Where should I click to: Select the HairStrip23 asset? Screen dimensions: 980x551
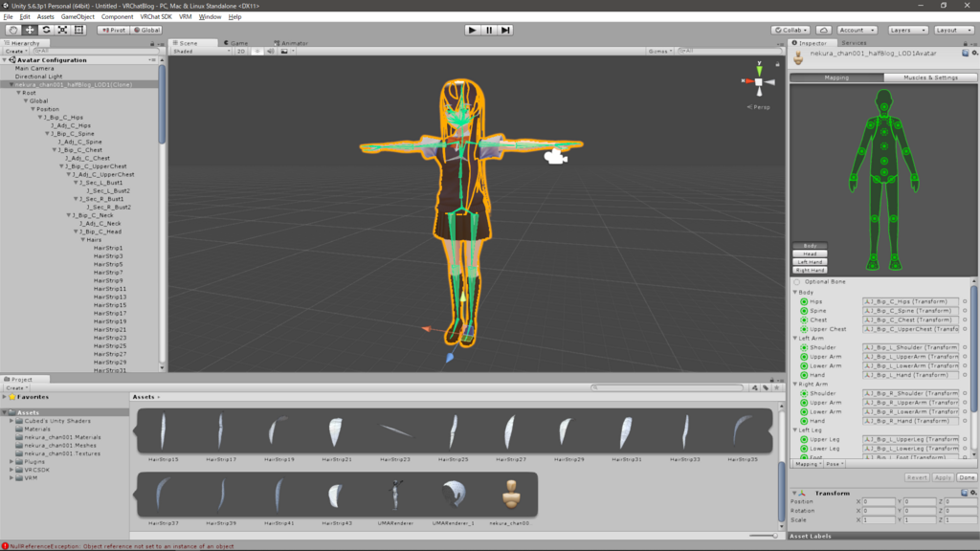pyautogui.click(x=395, y=432)
